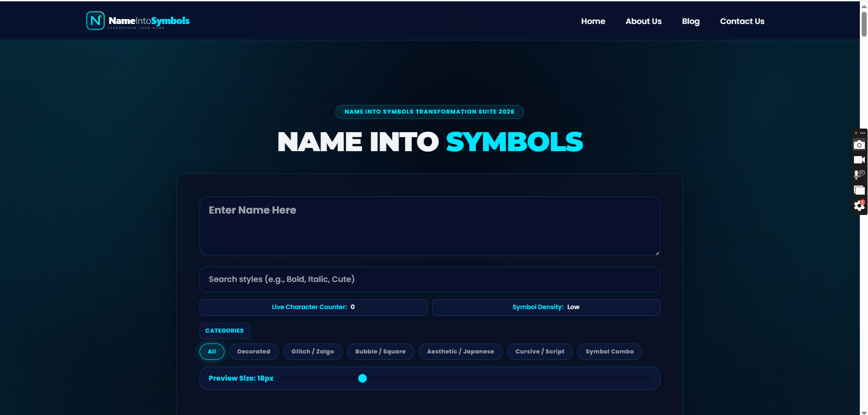Click the text area resize handle
868x415 pixels.
click(x=657, y=253)
